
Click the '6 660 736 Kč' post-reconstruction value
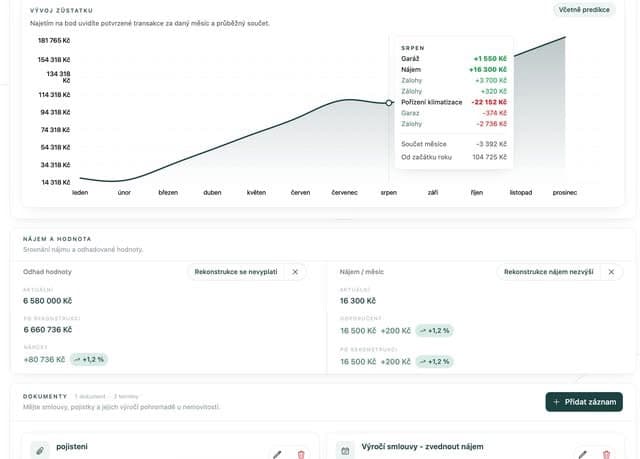(x=47, y=330)
